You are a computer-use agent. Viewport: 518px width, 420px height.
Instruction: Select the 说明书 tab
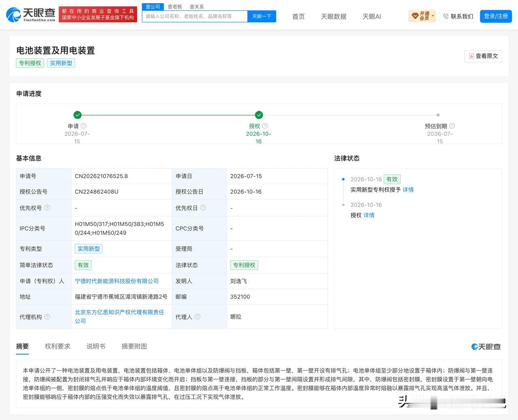[x=96, y=346]
